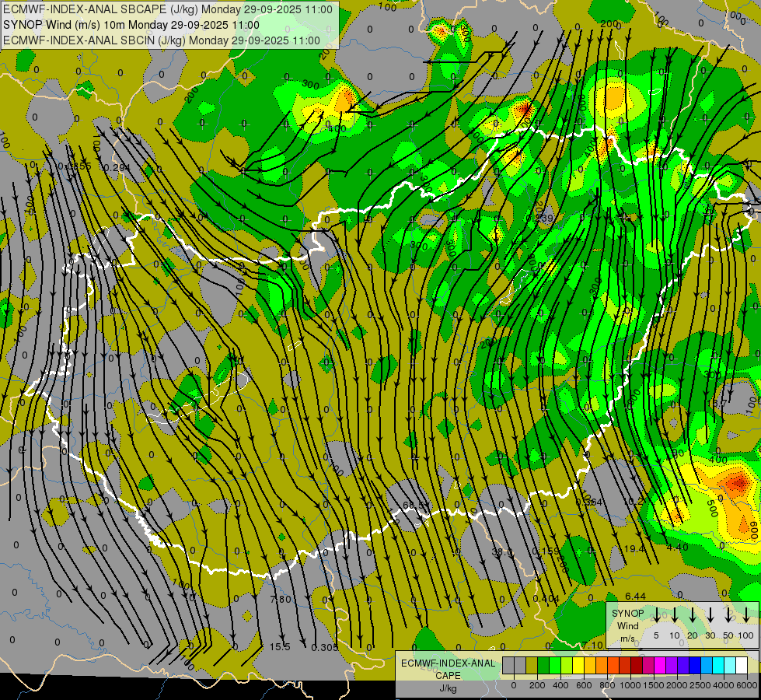Click the 0.305 value near the bottom

click(x=325, y=648)
